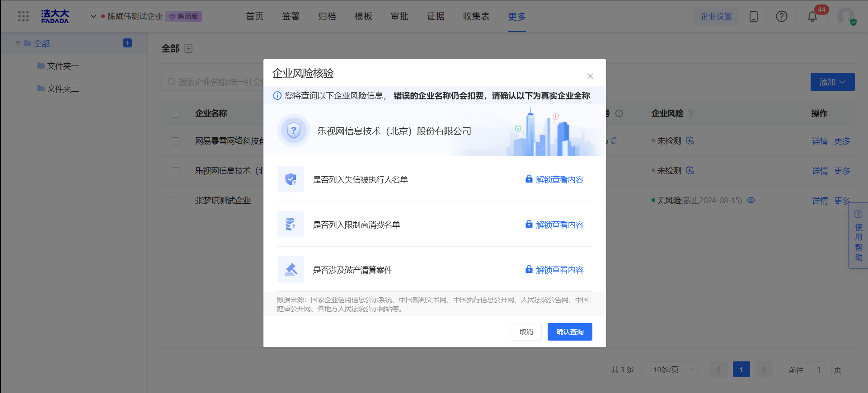Click the page jump input box
Image resolution: width=868 pixels, height=393 pixels.
coord(819,370)
